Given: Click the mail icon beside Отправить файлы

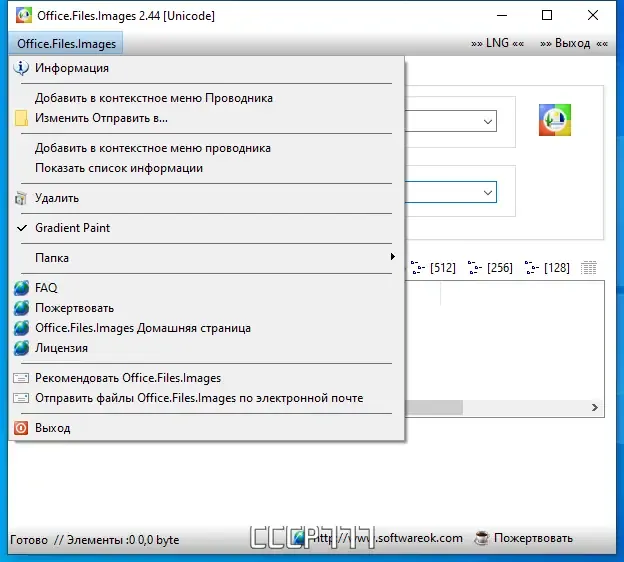Looking at the screenshot, I should coord(21,398).
